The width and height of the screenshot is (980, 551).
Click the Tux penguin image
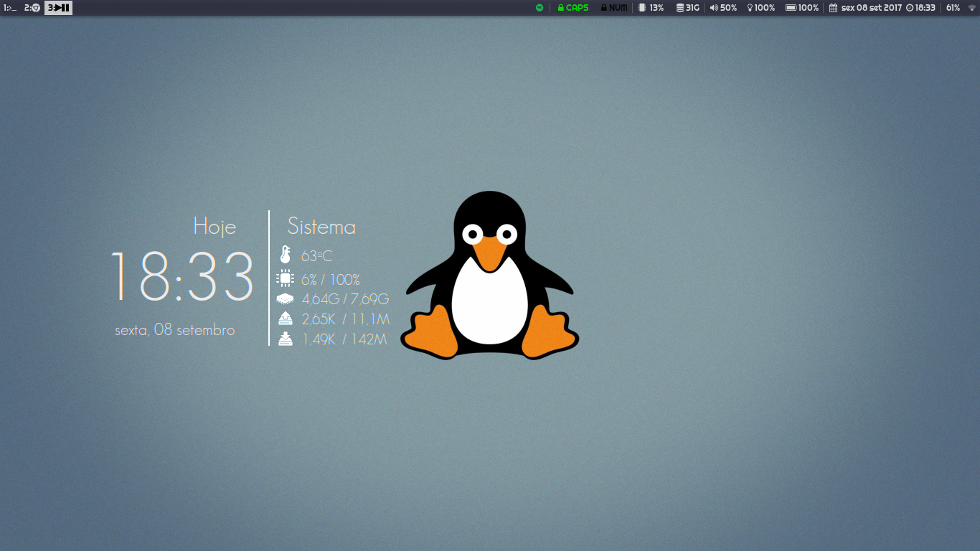(x=490, y=275)
